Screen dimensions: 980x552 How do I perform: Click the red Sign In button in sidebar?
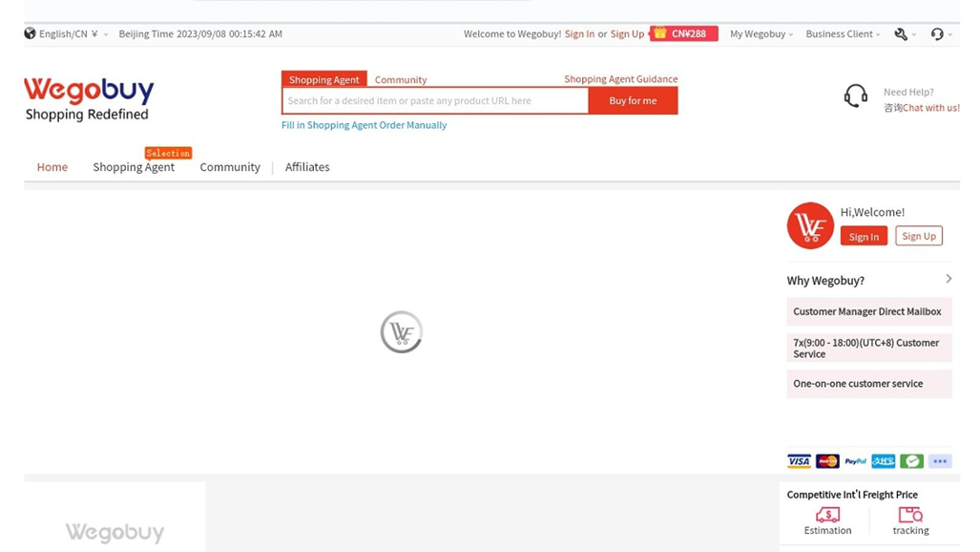tap(864, 236)
